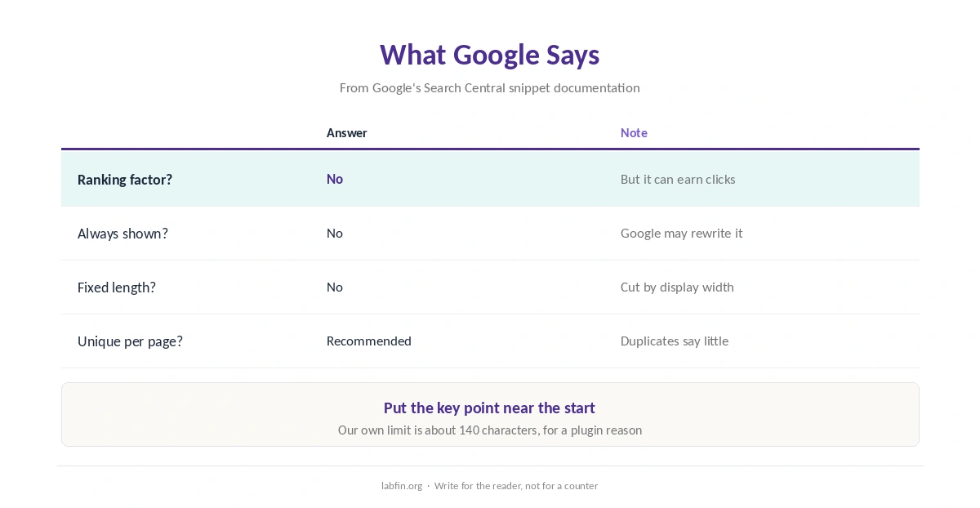Click the 'Unique per page?' row label

tap(130, 341)
